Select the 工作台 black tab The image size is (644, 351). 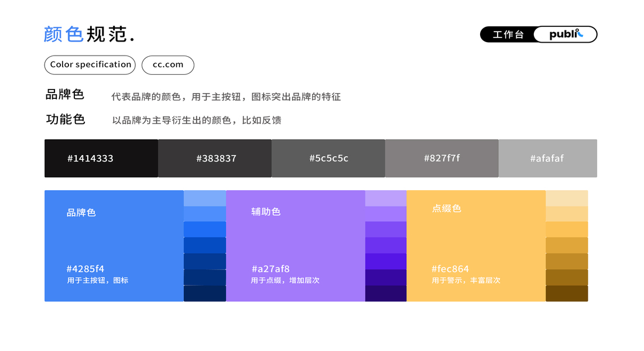click(508, 35)
